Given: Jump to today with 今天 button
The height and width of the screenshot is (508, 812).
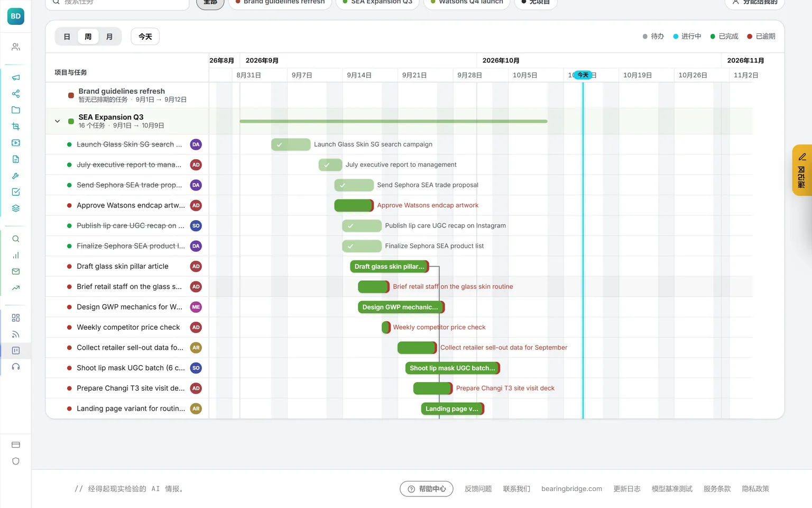Looking at the screenshot, I should (145, 37).
